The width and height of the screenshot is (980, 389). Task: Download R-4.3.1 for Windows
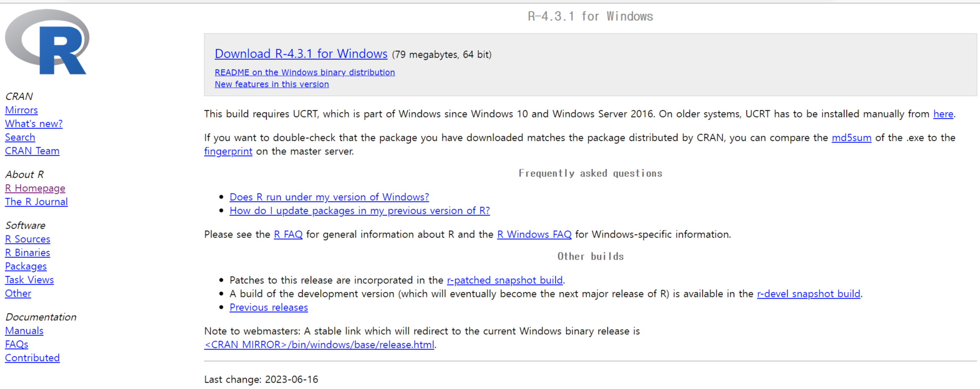pos(301,54)
